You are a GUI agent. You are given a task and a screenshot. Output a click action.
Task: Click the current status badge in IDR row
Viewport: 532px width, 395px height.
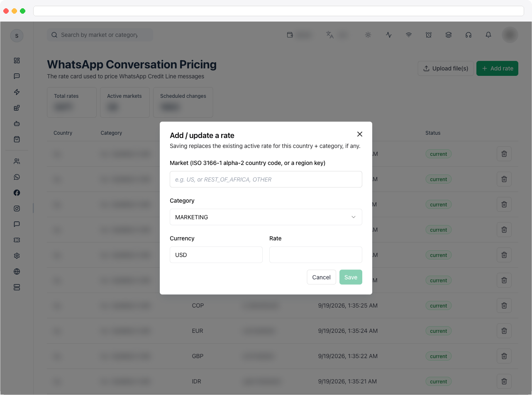tap(439, 382)
